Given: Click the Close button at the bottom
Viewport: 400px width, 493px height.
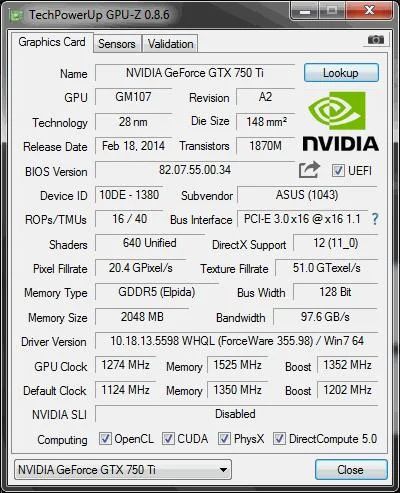Looking at the screenshot, I should [351, 470].
